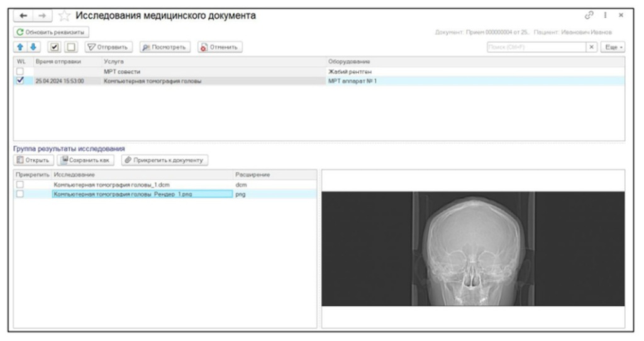This screenshot has height=341, width=644.
Task: Sort by the Расширение column header
Action: tap(275, 175)
